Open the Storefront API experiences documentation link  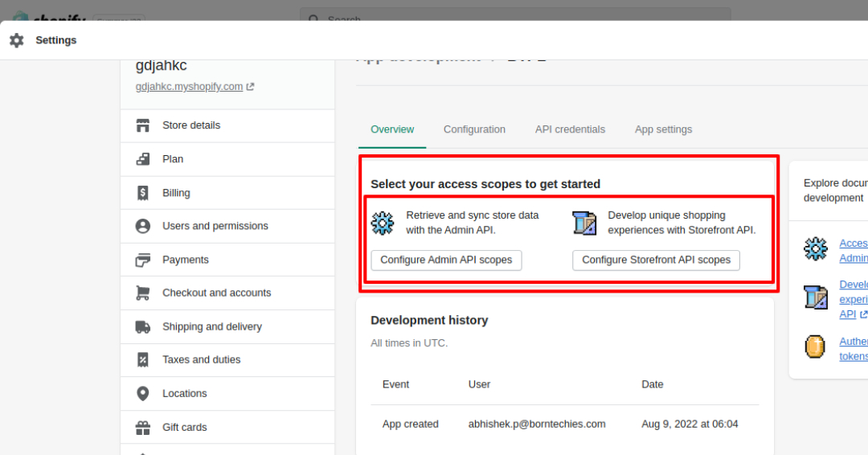[853, 300]
